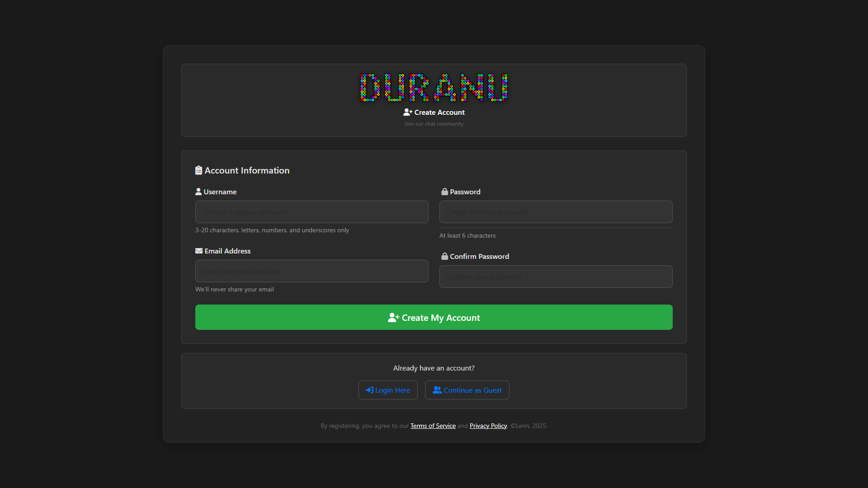This screenshot has width=868, height=488.
Task: Click the DURANU rainbow logo
Action: (434, 88)
